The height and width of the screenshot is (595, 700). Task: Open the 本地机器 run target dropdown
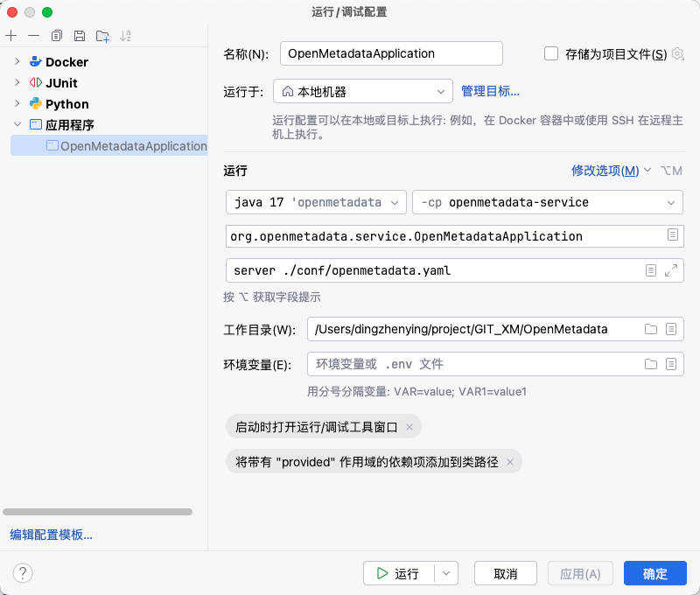(x=363, y=92)
